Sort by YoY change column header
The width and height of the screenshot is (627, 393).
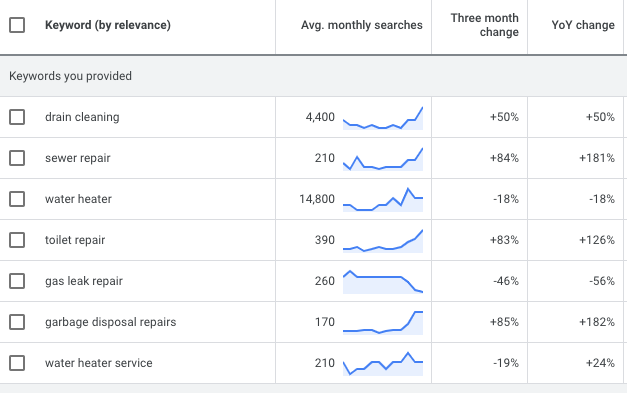click(x=583, y=25)
